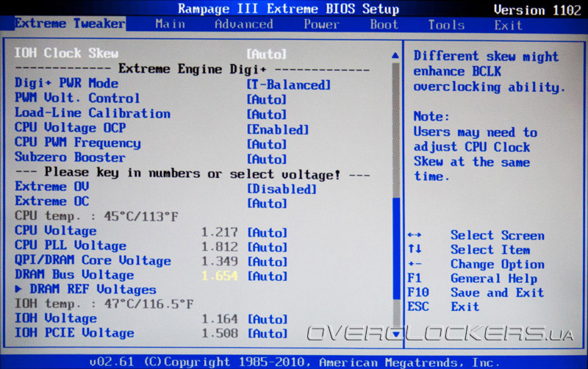
Task: Click the IOH Voltage reading 1.164
Action: tap(220, 319)
